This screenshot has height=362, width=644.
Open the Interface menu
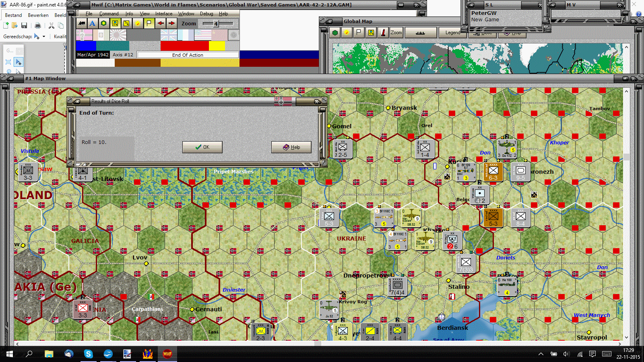coord(164,14)
